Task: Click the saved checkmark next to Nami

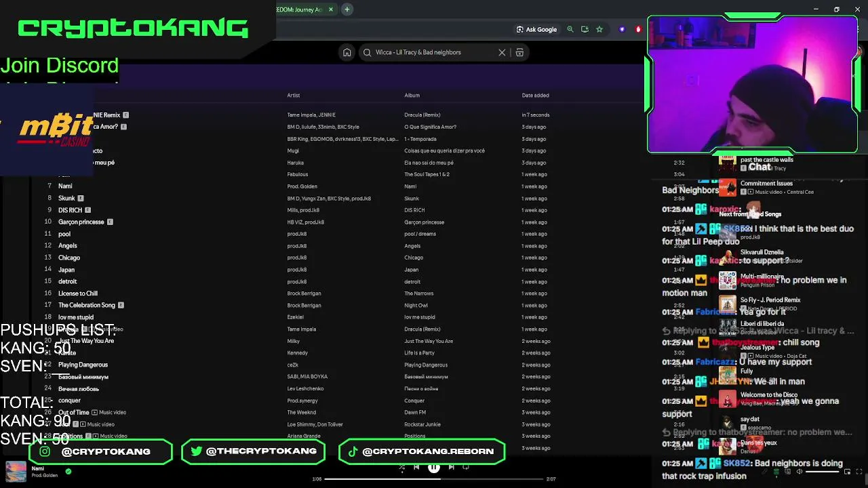Action: pyautogui.click(x=68, y=471)
